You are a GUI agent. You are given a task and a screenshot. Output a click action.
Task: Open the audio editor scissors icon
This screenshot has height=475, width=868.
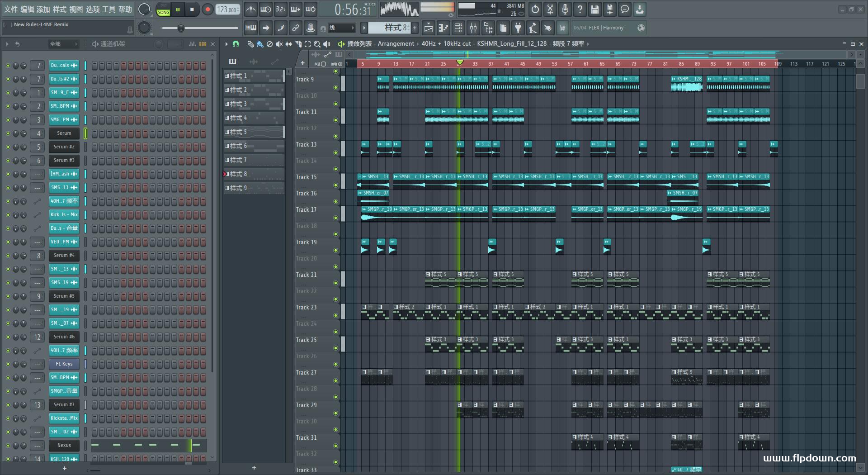(x=550, y=9)
